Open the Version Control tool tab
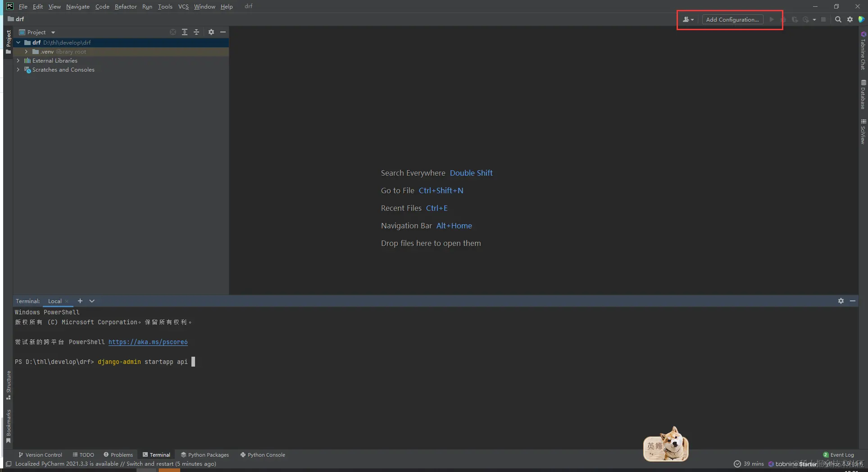This screenshot has height=472, width=868. point(41,455)
